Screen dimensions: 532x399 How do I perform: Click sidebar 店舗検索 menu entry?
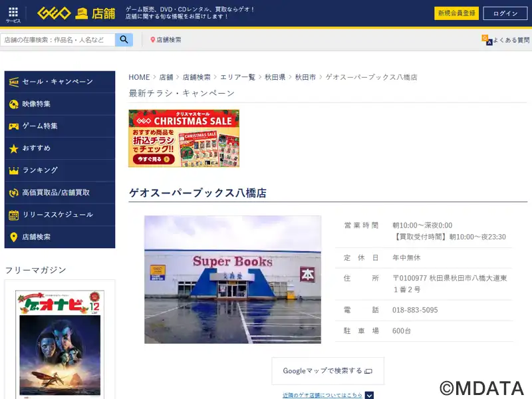60,237
